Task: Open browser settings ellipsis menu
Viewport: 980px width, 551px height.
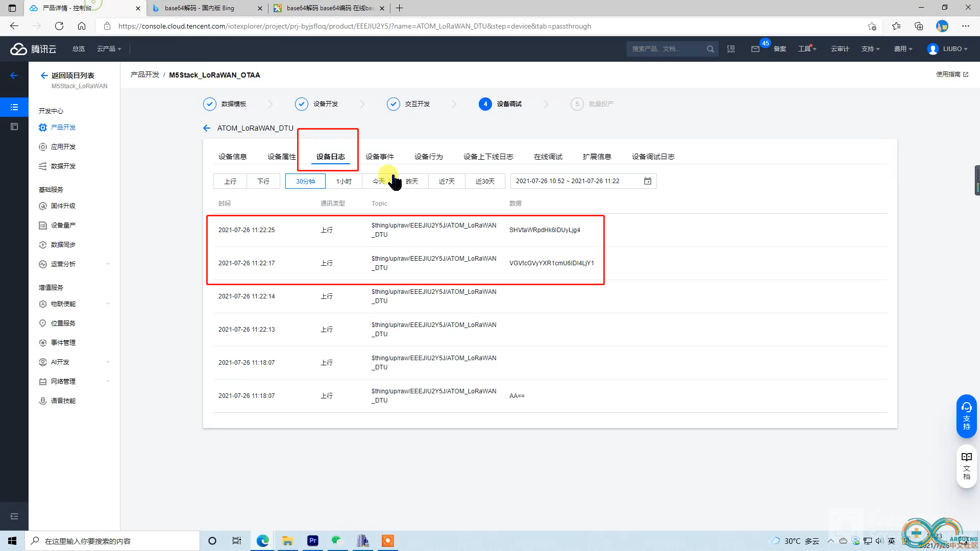Action: [966, 26]
